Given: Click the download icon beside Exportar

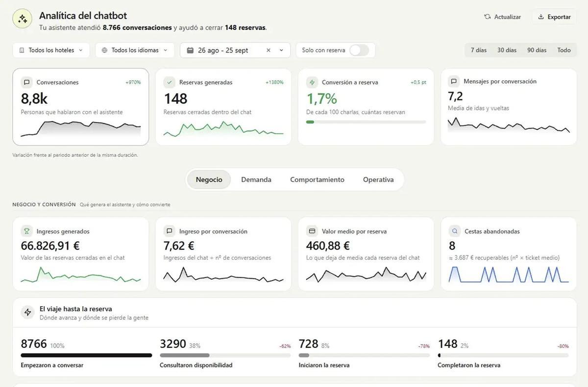Looking at the screenshot, I should pos(541,17).
